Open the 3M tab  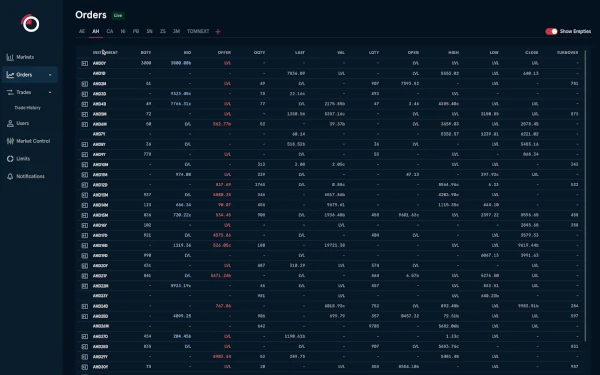176,31
